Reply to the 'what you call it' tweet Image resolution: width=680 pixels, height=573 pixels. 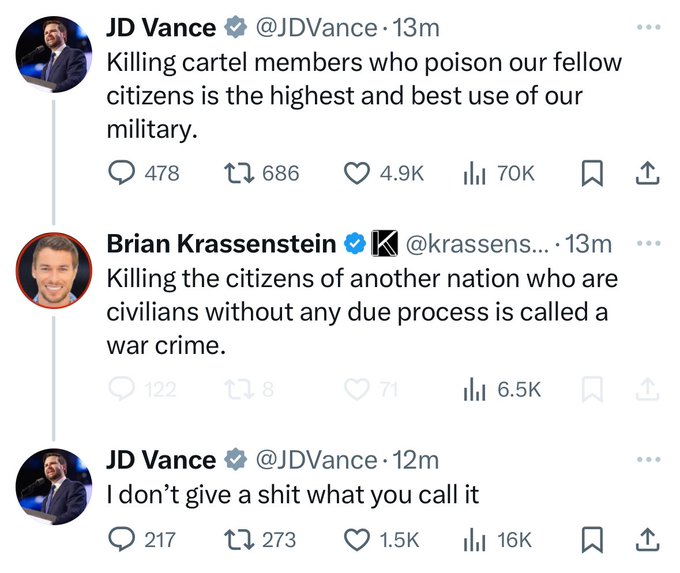121,540
